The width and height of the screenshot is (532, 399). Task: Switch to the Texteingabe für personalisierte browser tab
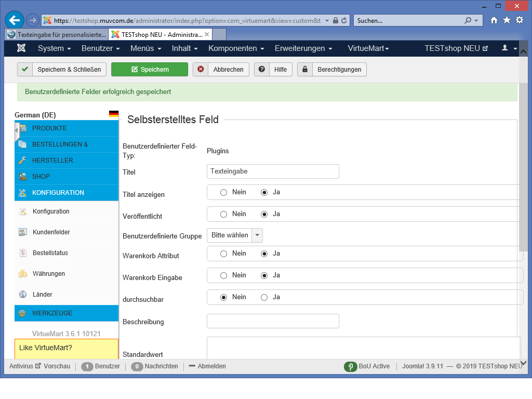pos(57,35)
